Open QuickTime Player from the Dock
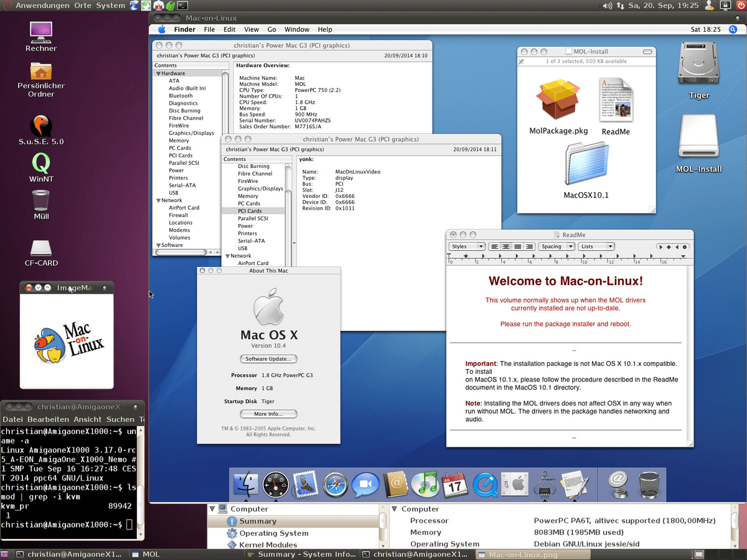Screen dimensions: 747x560 click(486, 485)
